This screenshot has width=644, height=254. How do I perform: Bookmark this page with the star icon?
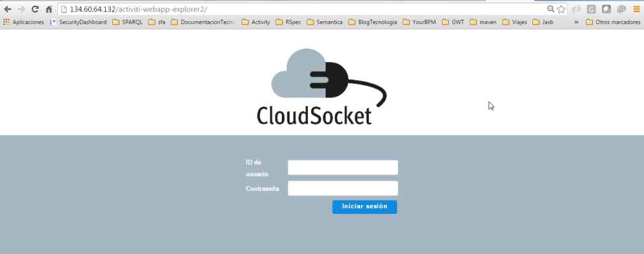tap(561, 9)
